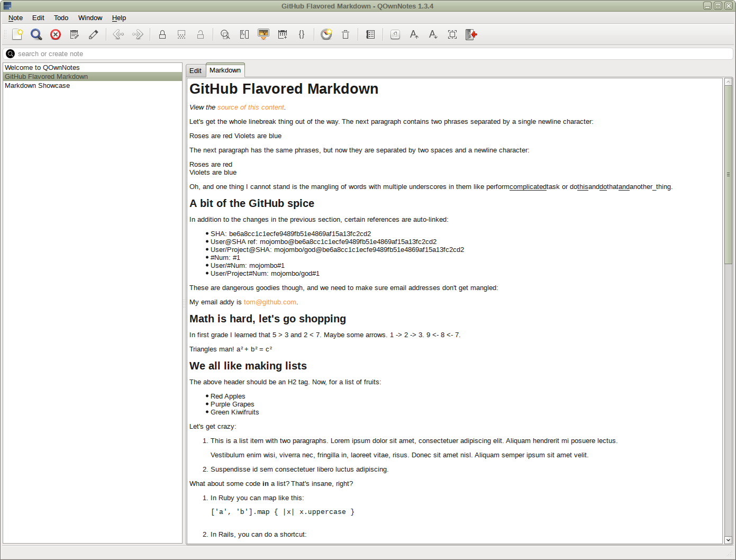The width and height of the screenshot is (736, 560).
Task: Click the clock with star icon
Action: point(326,34)
